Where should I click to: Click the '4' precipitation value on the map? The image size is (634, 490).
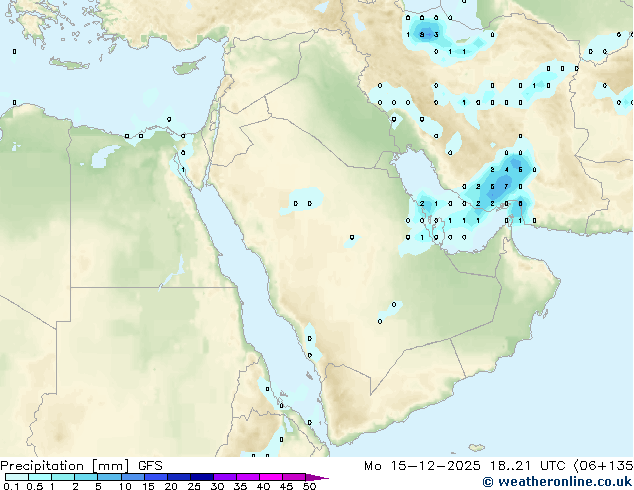point(506,169)
